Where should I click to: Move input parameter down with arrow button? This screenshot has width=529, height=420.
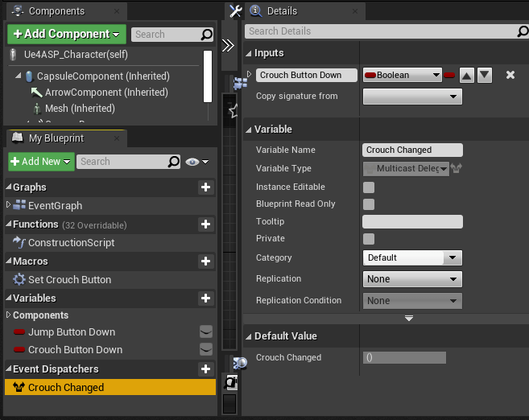click(x=485, y=76)
